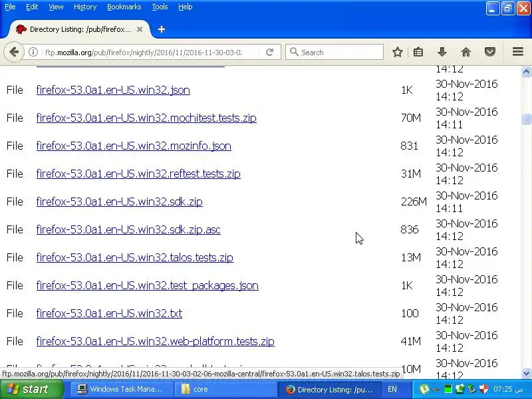This screenshot has width=532, height=399.
Task: Go back with the Back arrow button
Action: click(x=14, y=53)
